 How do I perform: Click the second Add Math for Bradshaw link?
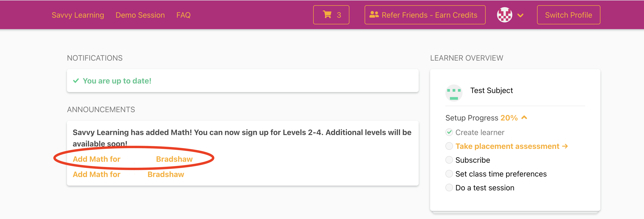tap(128, 174)
